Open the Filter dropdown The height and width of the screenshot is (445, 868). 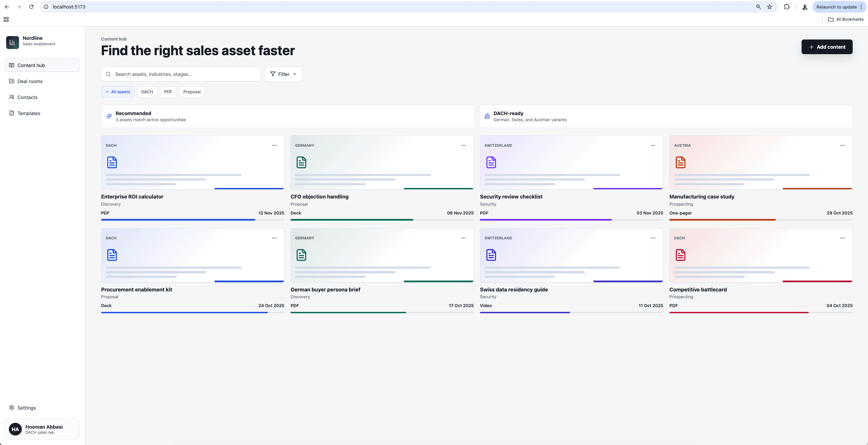pos(283,74)
